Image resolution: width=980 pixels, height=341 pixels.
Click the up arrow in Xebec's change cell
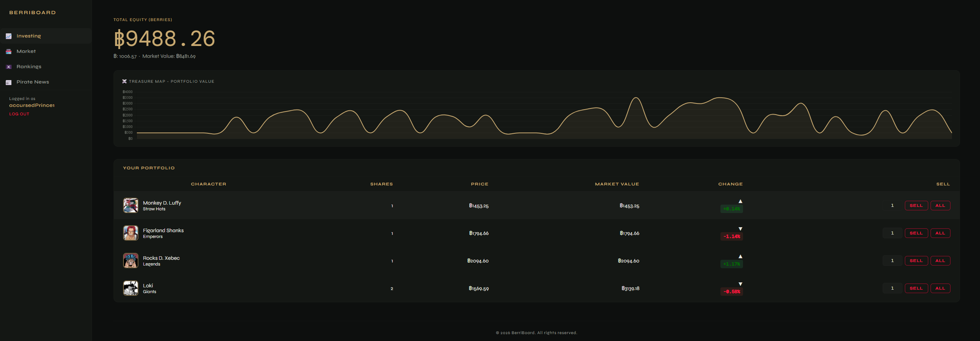pyautogui.click(x=740, y=256)
